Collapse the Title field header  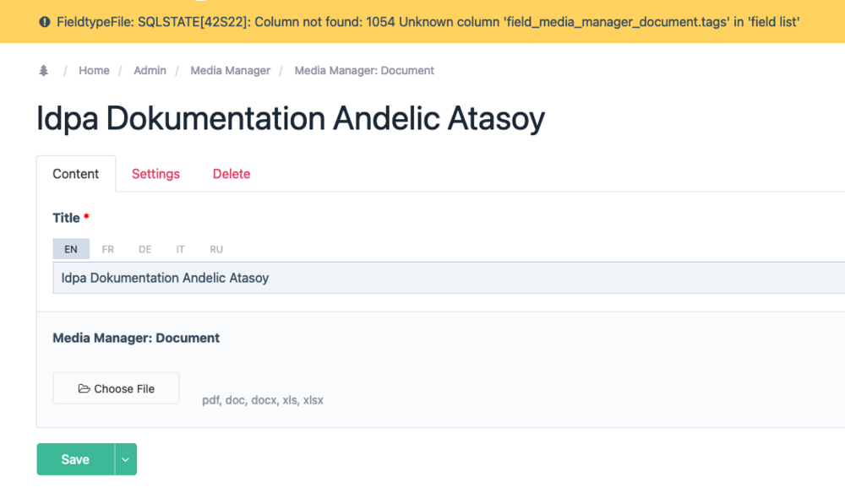(x=66, y=218)
